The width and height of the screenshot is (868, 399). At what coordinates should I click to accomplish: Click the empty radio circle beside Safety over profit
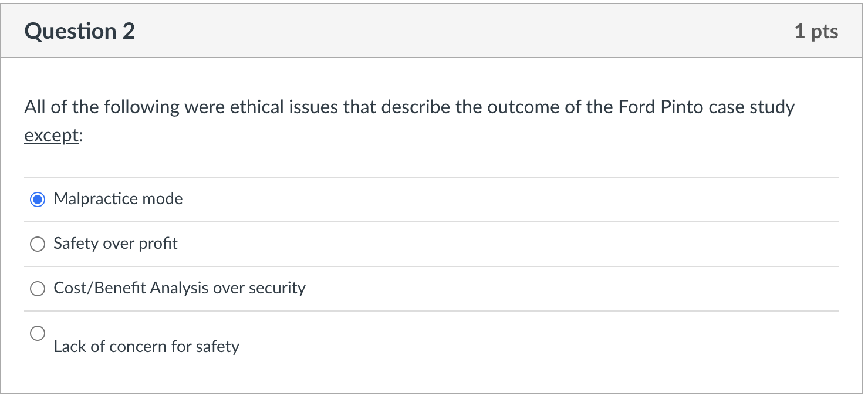point(38,244)
